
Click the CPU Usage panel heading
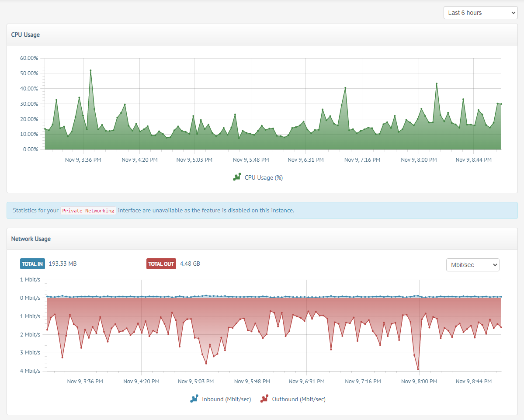[x=25, y=35]
